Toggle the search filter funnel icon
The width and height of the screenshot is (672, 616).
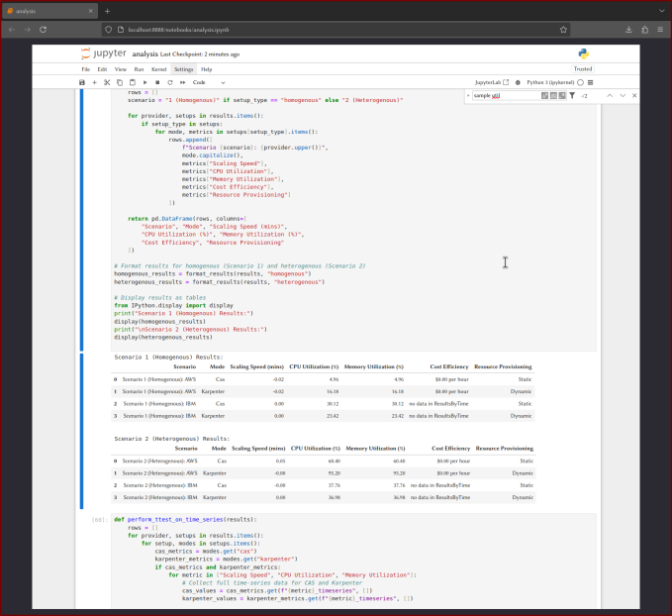click(x=571, y=96)
